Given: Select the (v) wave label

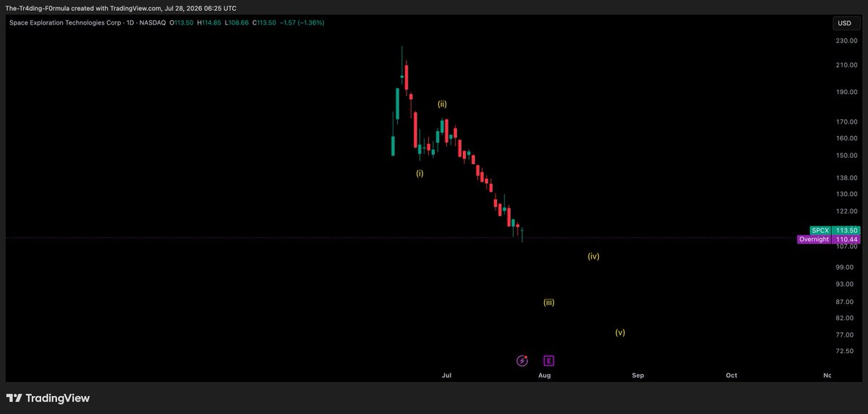Looking at the screenshot, I should pos(620,333).
